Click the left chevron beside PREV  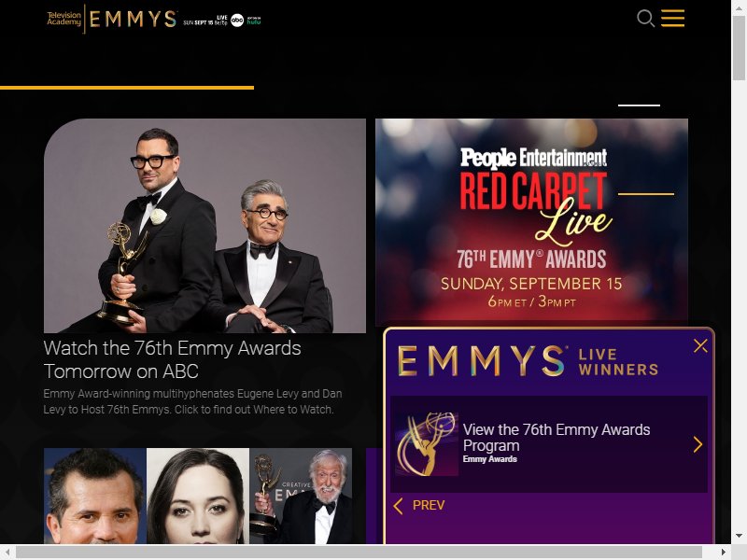point(399,506)
